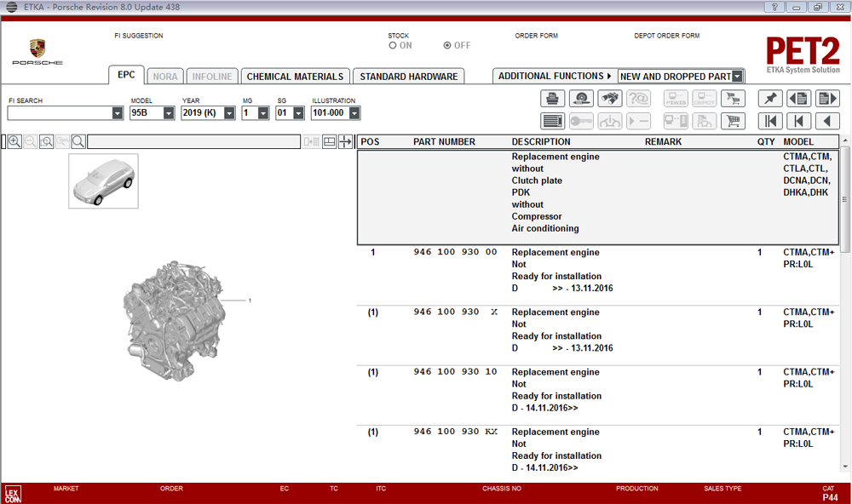Open MG dropdown arrow

tap(263, 113)
